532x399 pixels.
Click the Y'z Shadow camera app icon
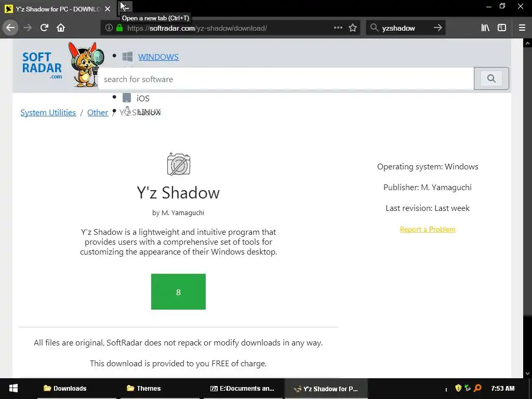click(x=179, y=164)
